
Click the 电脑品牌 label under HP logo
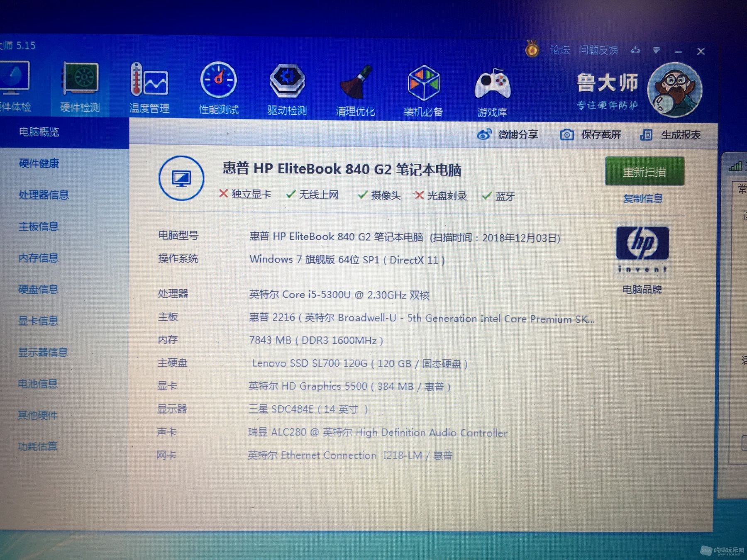[642, 289]
